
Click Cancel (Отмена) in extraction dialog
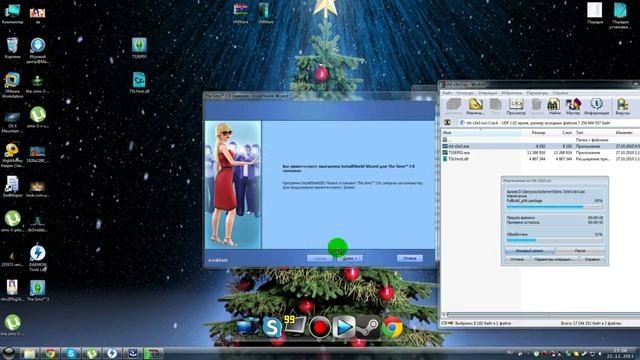[517, 259]
